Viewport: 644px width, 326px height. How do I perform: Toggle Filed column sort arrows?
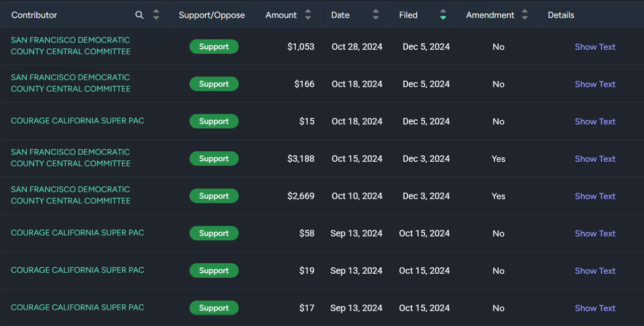click(x=443, y=15)
